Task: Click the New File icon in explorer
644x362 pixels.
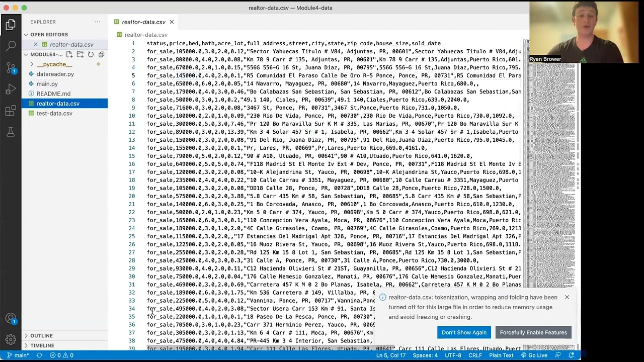Action: coord(69,54)
